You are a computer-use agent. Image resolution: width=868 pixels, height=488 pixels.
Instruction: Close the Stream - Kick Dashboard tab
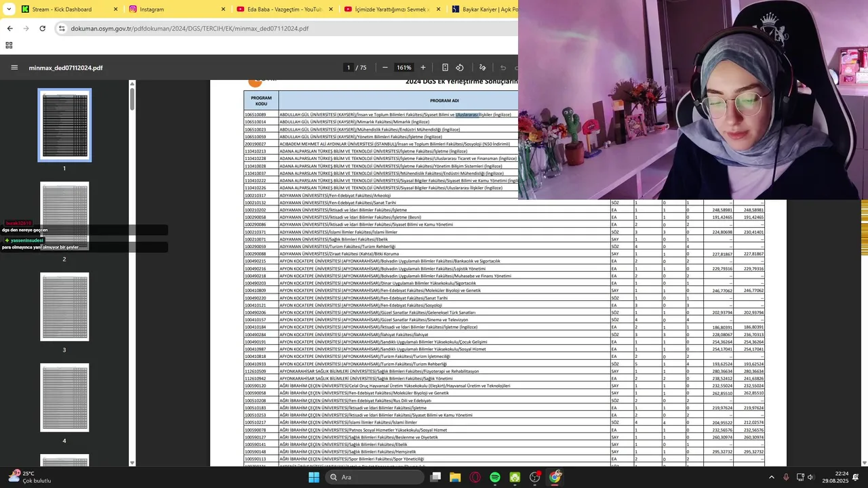(x=115, y=9)
